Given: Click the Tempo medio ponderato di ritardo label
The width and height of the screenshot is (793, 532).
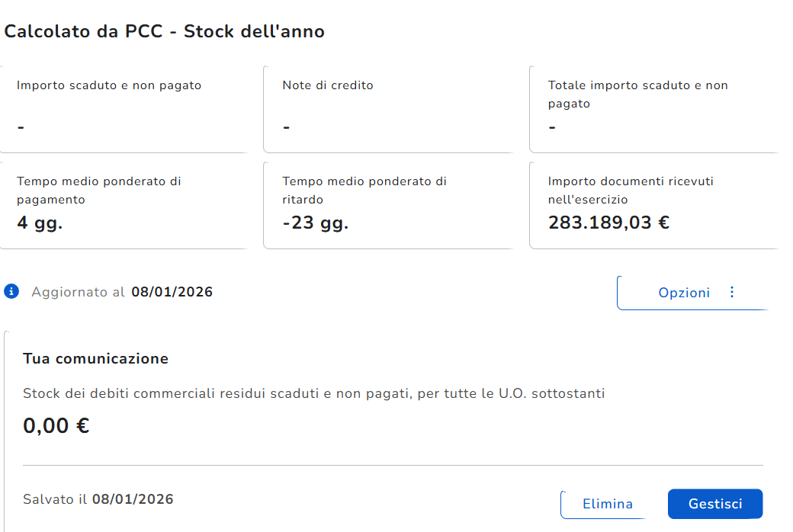Looking at the screenshot, I should point(364,191).
